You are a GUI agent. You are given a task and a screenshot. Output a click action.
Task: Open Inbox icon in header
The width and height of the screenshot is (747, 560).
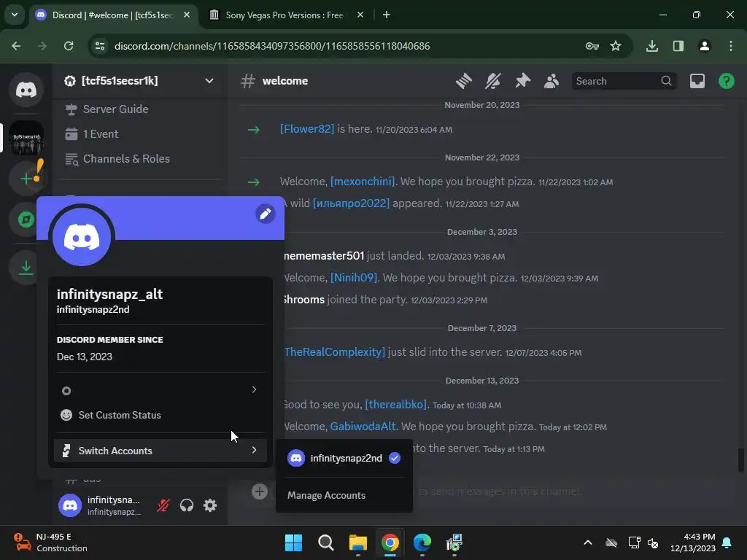point(697,81)
